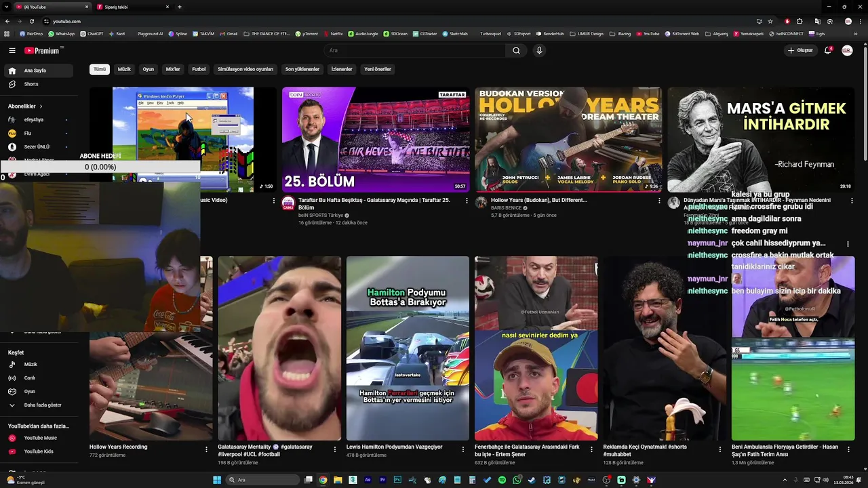Click the beIN SPORTS Türkiye channel avatar
This screenshot has width=868, height=488.
click(x=288, y=203)
